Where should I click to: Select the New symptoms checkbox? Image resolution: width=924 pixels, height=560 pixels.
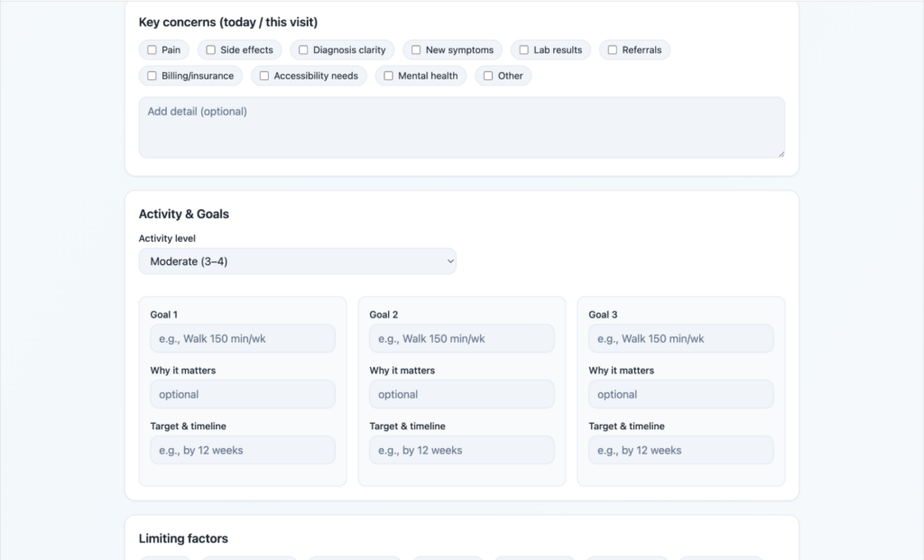pos(416,50)
